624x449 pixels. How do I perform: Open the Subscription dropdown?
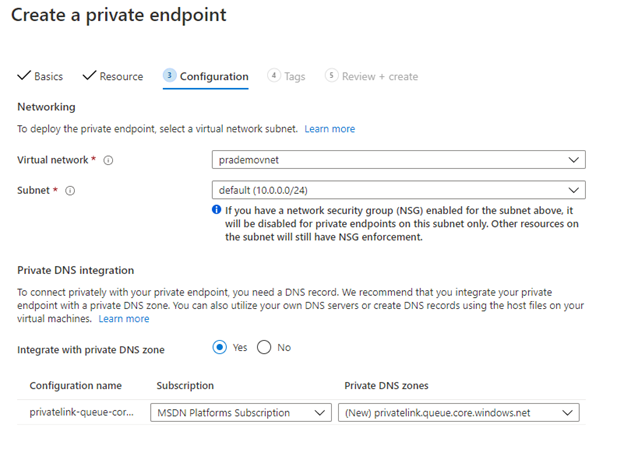240,413
